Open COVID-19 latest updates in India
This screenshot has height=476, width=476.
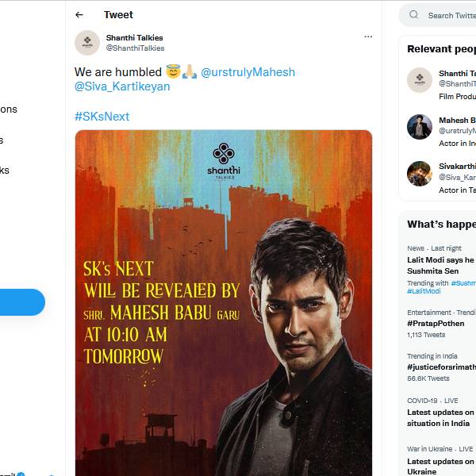[x=441, y=417]
